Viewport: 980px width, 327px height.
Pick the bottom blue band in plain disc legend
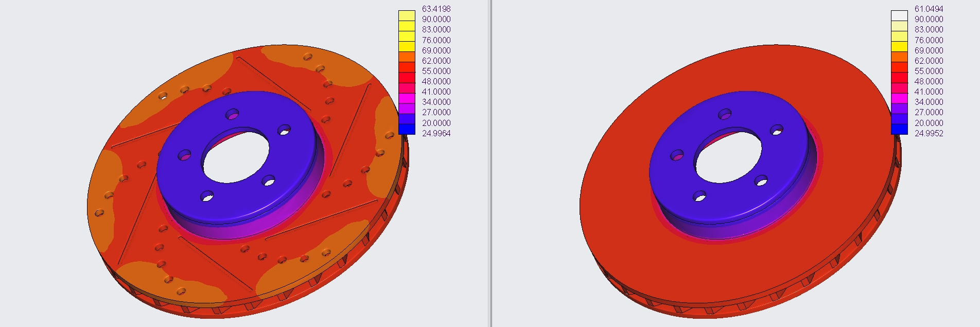(899, 129)
